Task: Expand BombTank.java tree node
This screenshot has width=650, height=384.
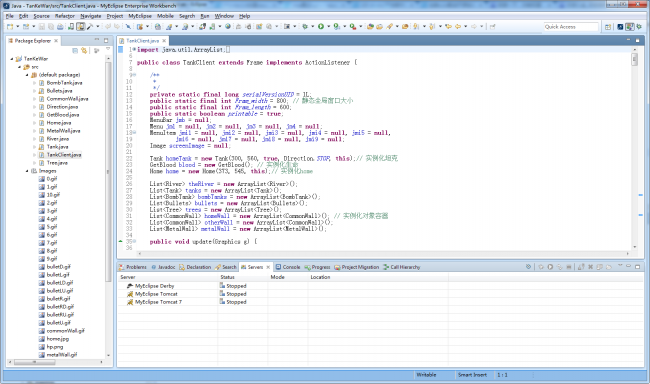Action: pos(35,83)
